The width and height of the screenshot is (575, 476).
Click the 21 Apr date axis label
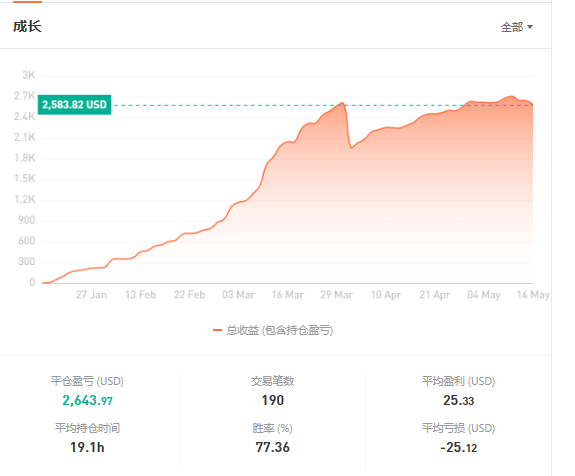tap(435, 295)
